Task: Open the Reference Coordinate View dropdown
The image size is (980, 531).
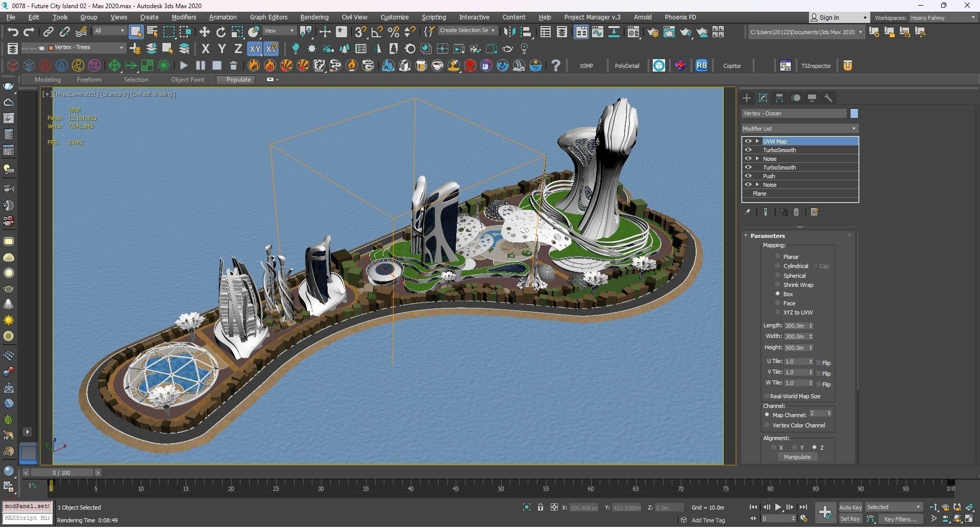Action: 279,31
